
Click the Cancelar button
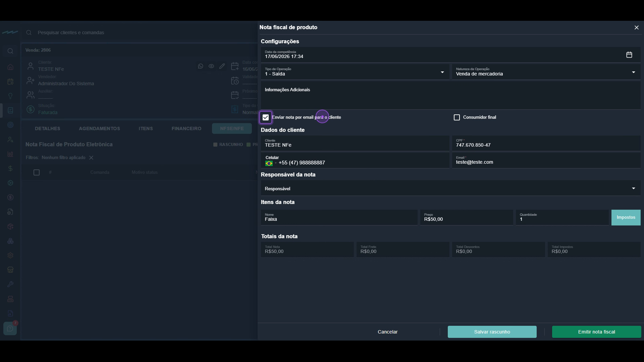click(x=387, y=332)
